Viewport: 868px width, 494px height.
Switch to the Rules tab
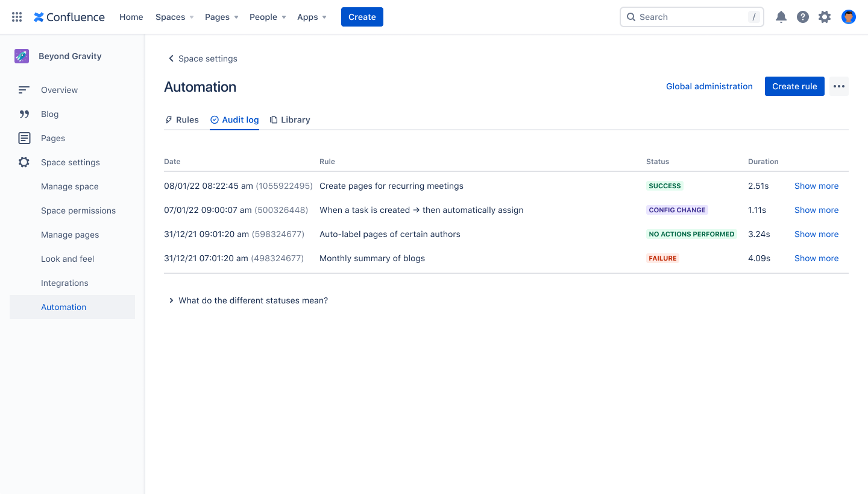tap(181, 119)
